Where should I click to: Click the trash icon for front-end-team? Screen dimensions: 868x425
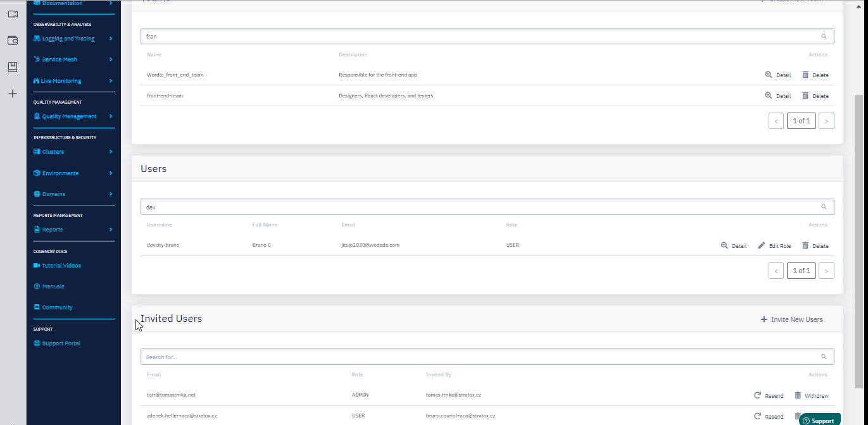pos(805,95)
